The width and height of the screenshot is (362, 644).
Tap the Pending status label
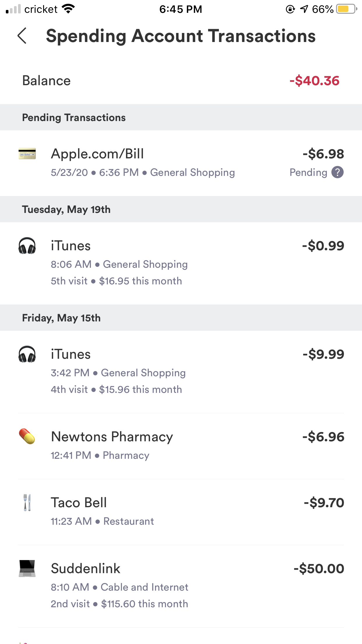308,172
